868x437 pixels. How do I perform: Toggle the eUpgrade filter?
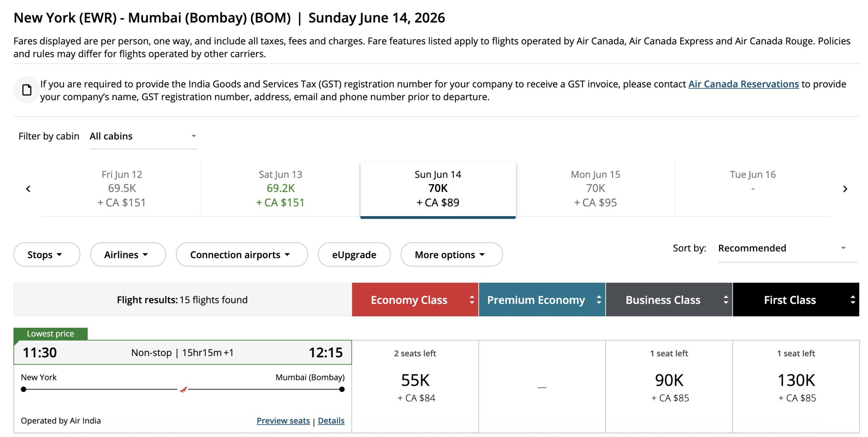[354, 254]
